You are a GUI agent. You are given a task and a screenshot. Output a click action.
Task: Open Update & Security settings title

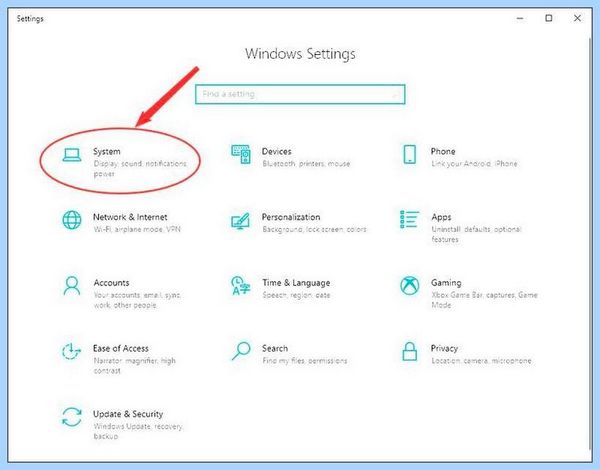[128, 414]
